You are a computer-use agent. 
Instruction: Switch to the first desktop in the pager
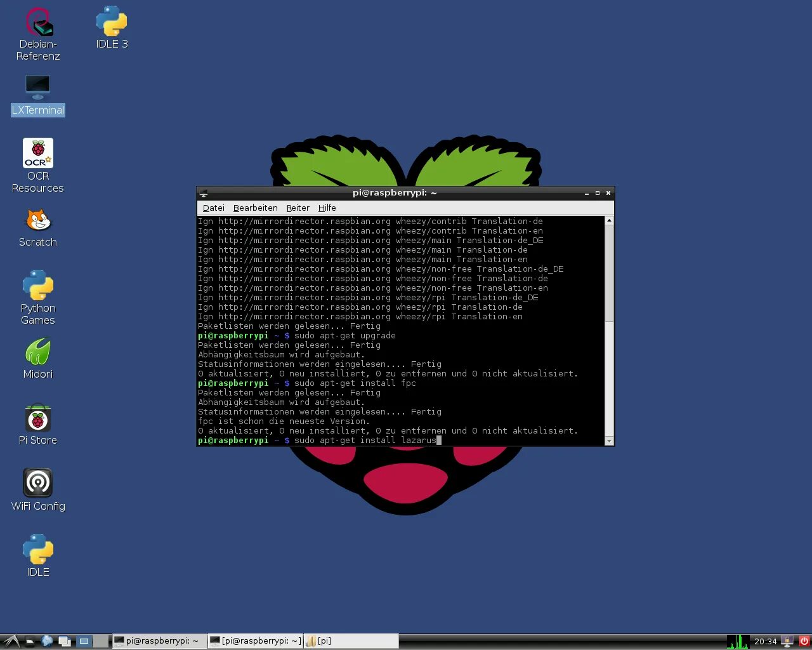click(84, 641)
